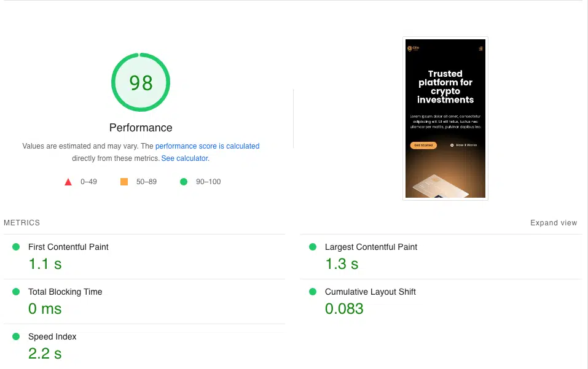Click the Total Blocking Time metric label

(x=65, y=292)
